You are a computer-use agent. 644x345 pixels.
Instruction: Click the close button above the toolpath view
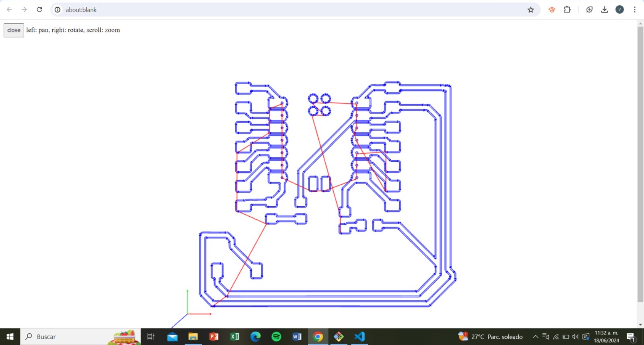[14, 30]
